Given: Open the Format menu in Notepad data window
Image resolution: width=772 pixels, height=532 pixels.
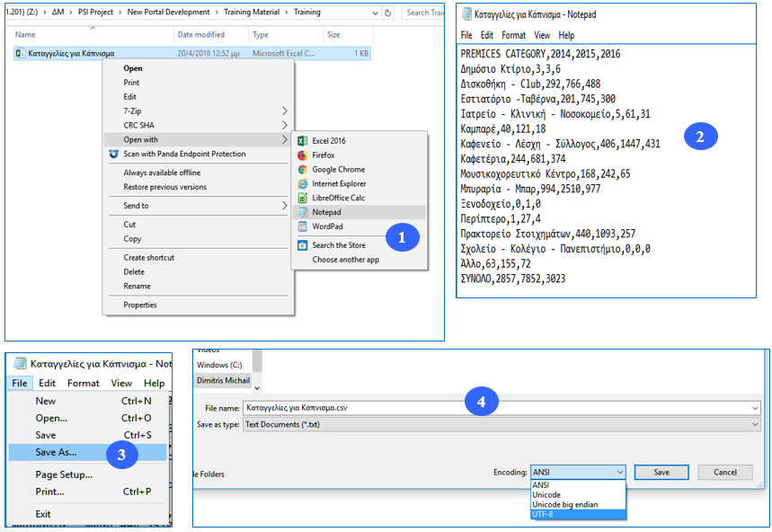Looking at the screenshot, I should pyautogui.click(x=514, y=35).
